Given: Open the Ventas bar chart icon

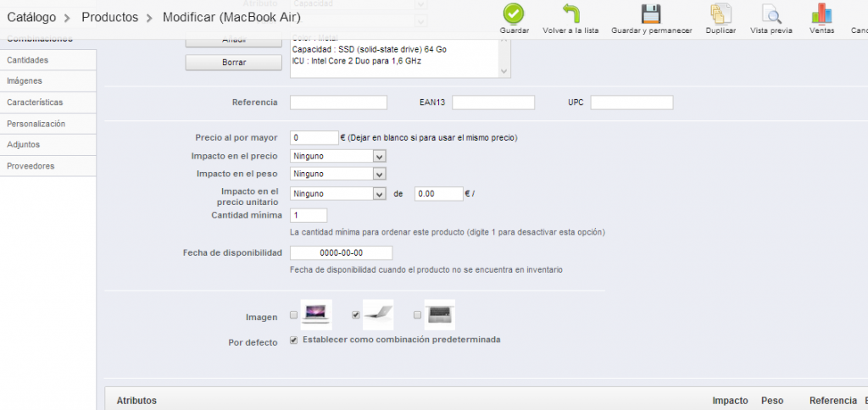Looking at the screenshot, I should pos(821,14).
